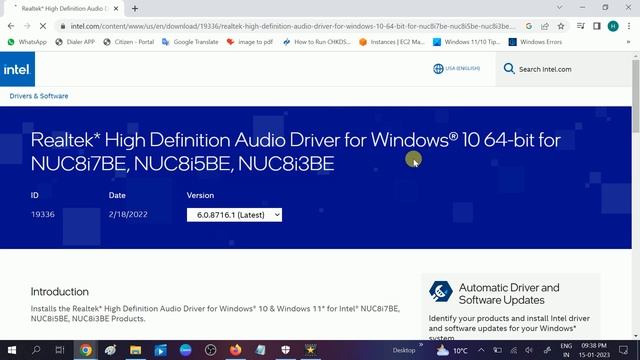
Task: Click the Introduction heading
Action: [60, 291]
